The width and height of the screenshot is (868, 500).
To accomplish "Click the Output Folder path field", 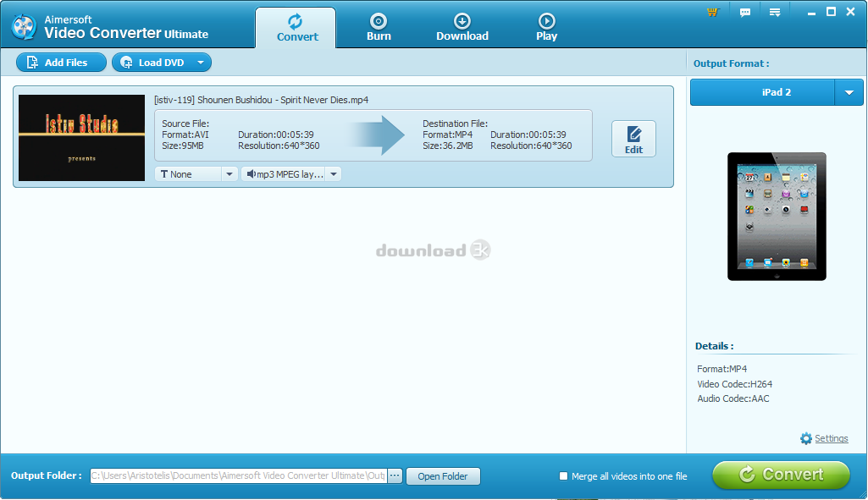I will click(238, 475).
